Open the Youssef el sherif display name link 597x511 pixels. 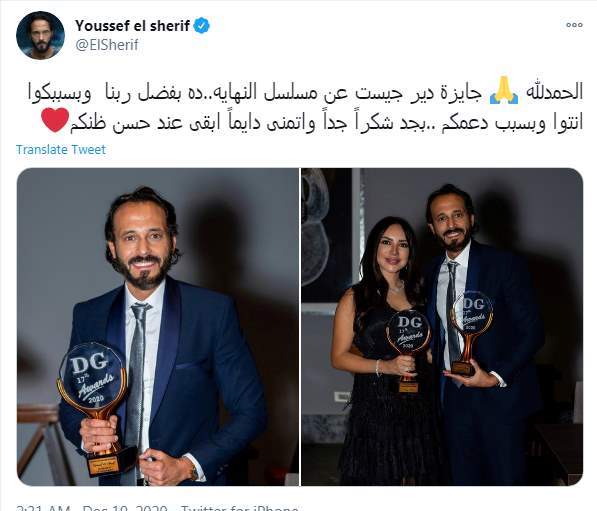(132, 26)
